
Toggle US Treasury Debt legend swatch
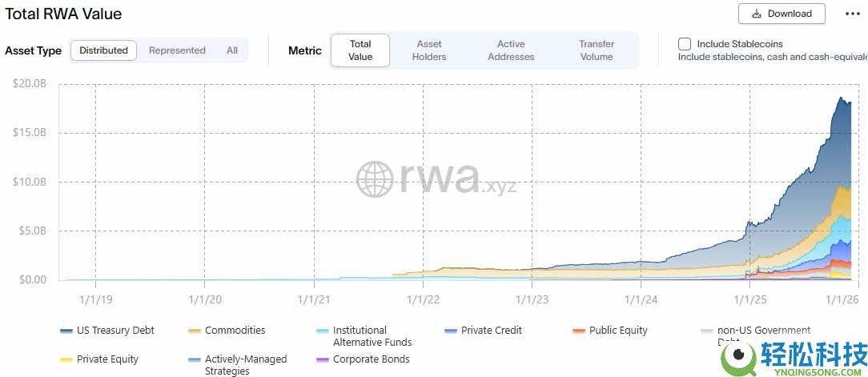tap(67, 331)
